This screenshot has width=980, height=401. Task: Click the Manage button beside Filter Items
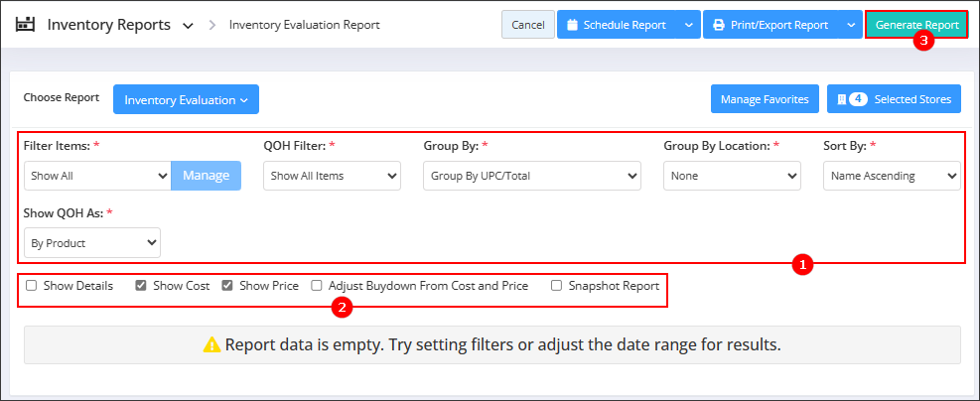[207, 176]
